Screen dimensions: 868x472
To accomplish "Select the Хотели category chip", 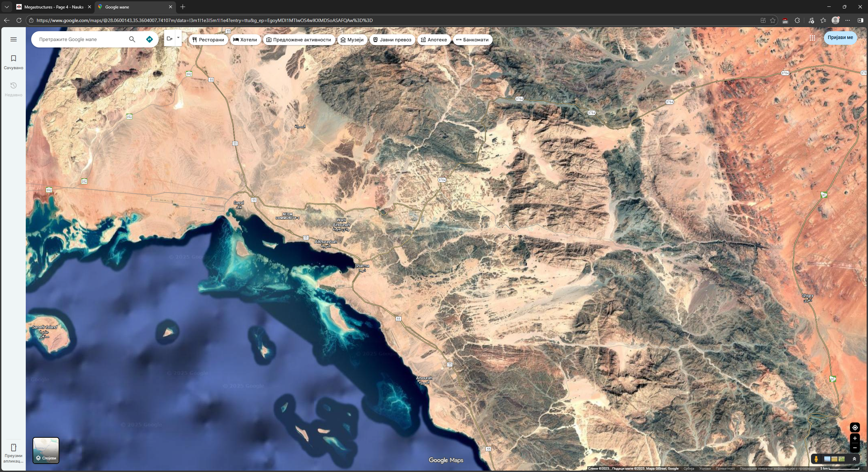I will (x=245, y=40).
